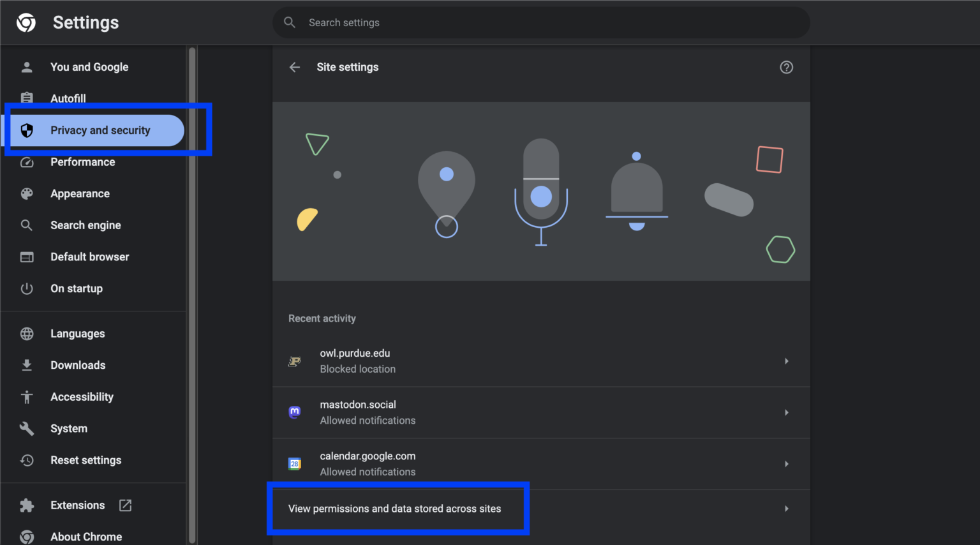Open the Default browser section

93,257
